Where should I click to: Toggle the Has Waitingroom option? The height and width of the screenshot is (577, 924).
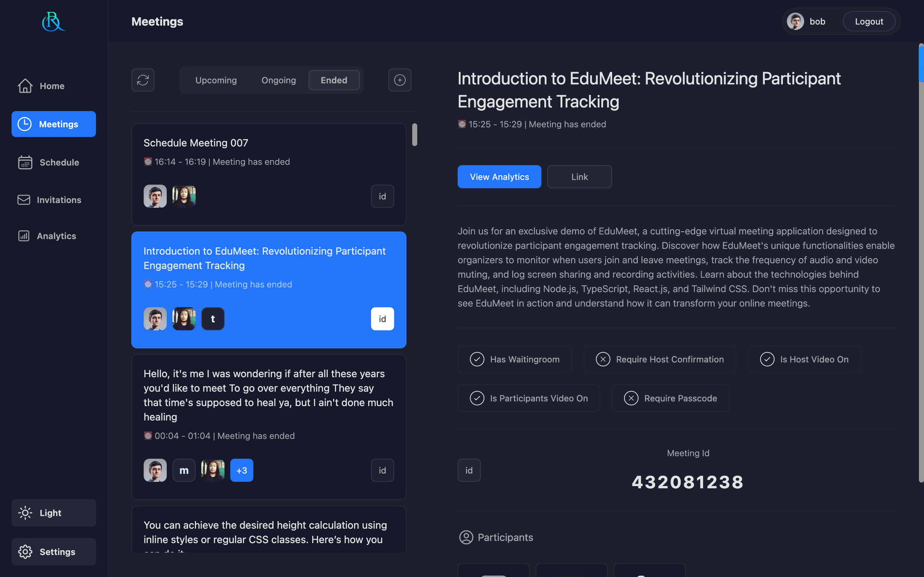coord(514,359)
